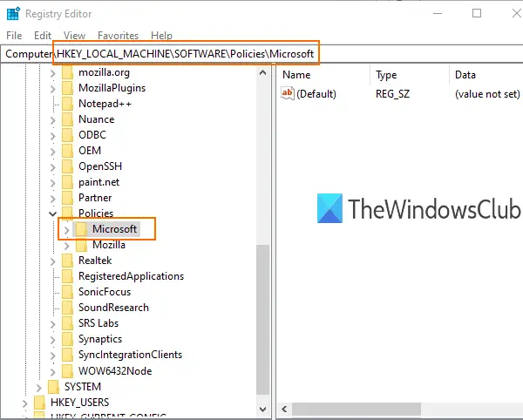Viewport: 523px width, 420px height.
Task: Click the (Default) string value icon
Action: click(x=287, y=93)
